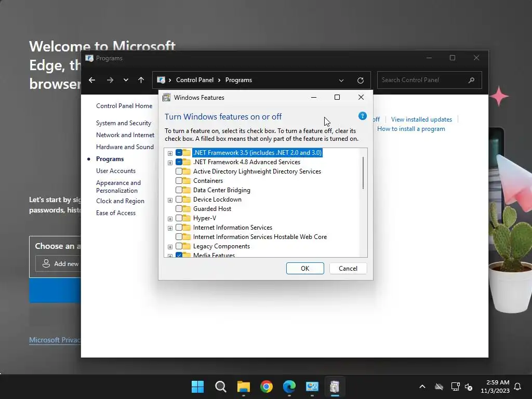Open Clock and Region category

120,201
